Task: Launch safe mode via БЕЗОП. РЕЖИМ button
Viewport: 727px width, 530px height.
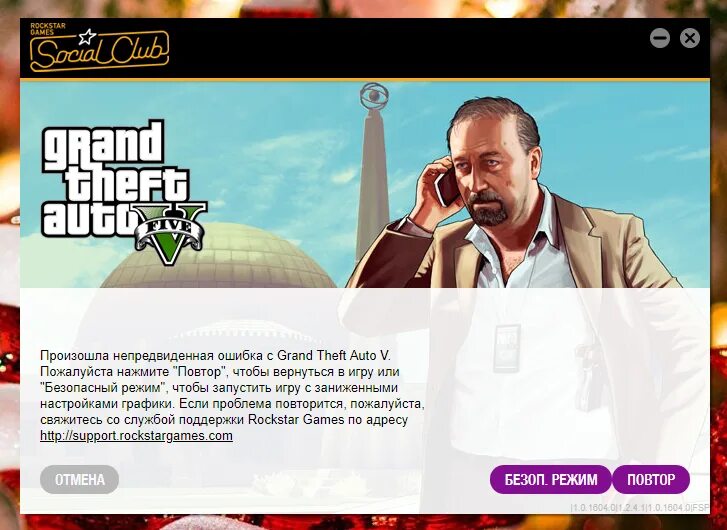Action: [550, 479]
